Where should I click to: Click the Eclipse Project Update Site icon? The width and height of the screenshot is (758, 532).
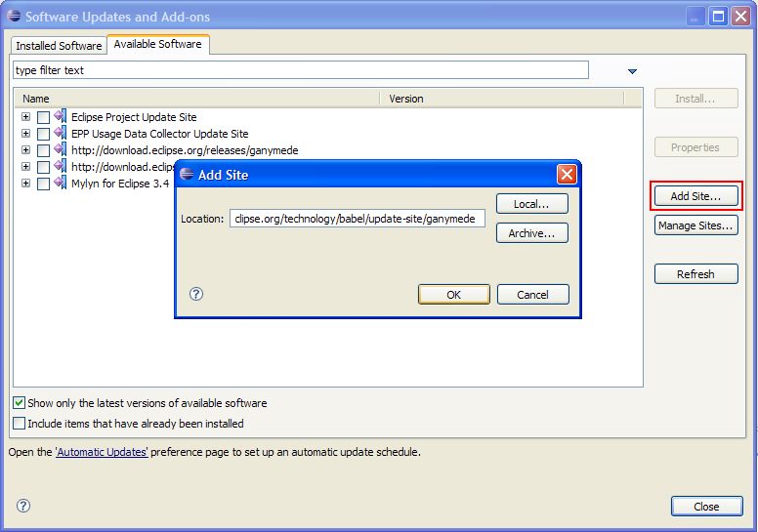[x=61, y=116]
